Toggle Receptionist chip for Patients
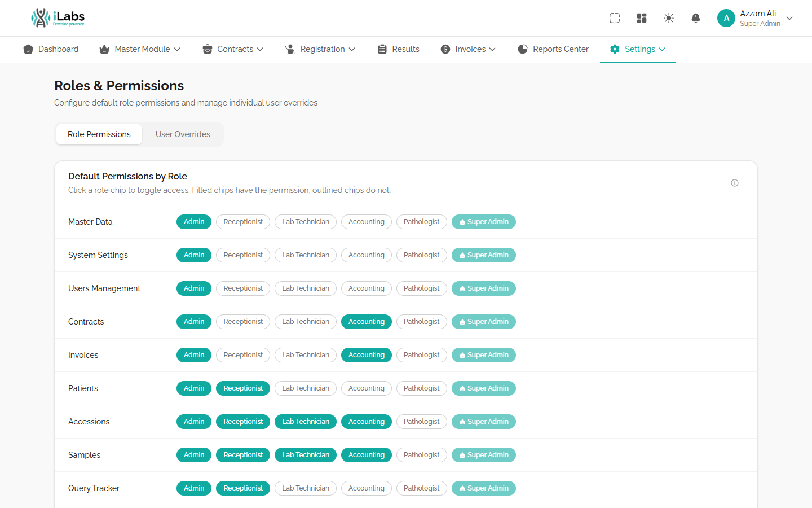812x508 pixels. click(x=243, y=388)
